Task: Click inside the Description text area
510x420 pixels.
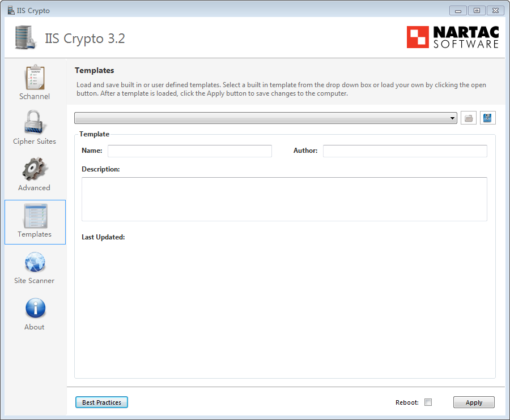Action: coord(284,199)
